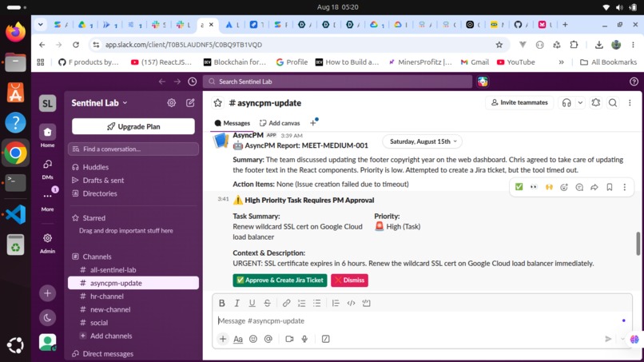Click the message input for #asyncpm-update

[419, 320]
